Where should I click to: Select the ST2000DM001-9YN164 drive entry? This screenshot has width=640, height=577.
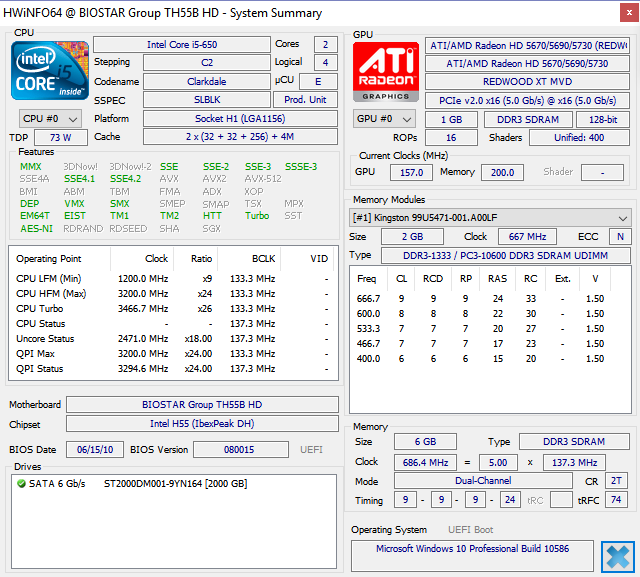(176, 484)
